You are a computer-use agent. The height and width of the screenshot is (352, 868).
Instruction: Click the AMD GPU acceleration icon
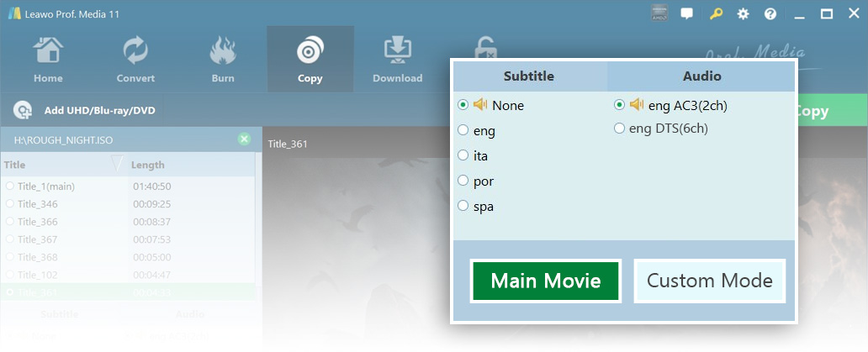point(659,13)
